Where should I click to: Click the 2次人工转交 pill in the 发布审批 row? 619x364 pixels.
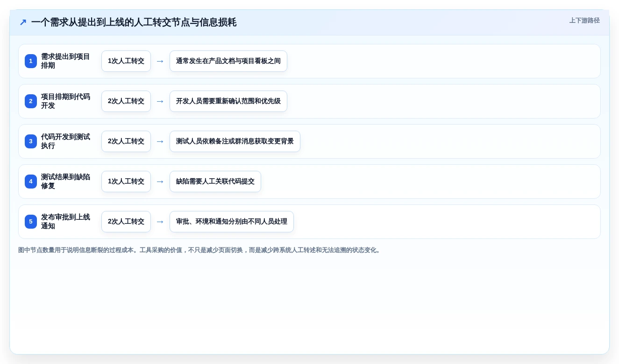[x=126, y=222]
